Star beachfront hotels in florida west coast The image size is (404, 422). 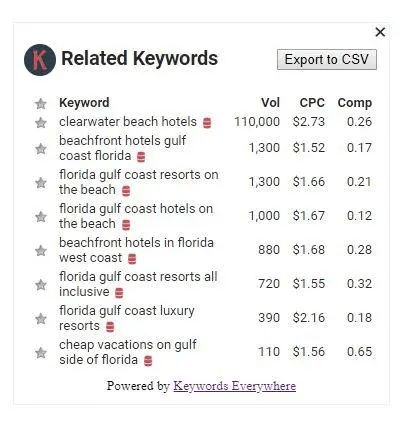coord(41,251)
